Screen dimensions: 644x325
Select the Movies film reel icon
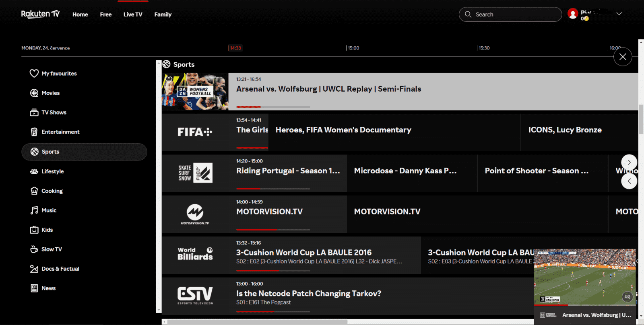click(x=34, y=93)
